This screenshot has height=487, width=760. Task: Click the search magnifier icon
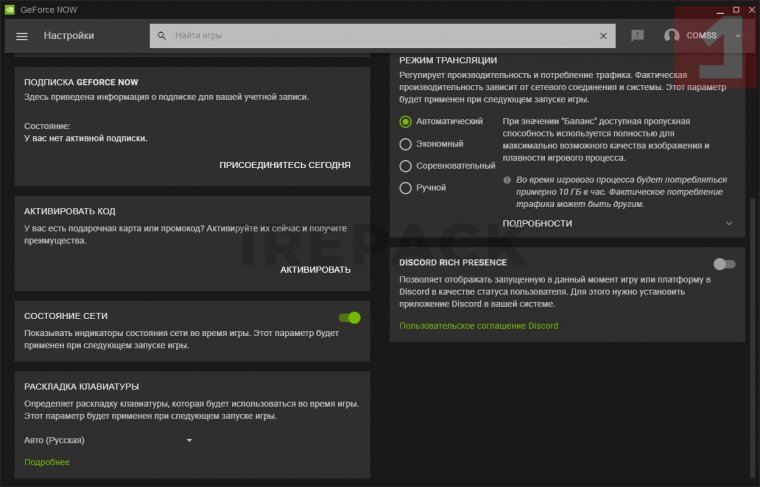161,36
